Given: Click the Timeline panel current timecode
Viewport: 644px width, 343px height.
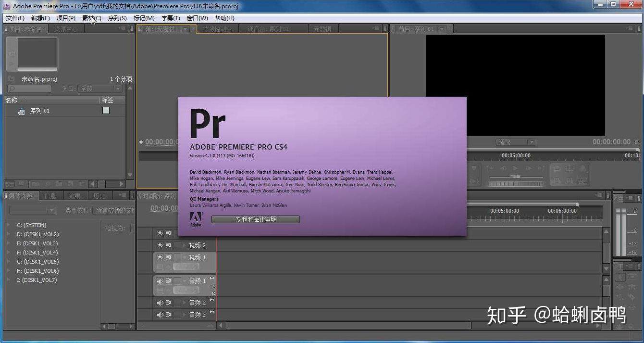Looking at the screenshot, I should (164, 208).
